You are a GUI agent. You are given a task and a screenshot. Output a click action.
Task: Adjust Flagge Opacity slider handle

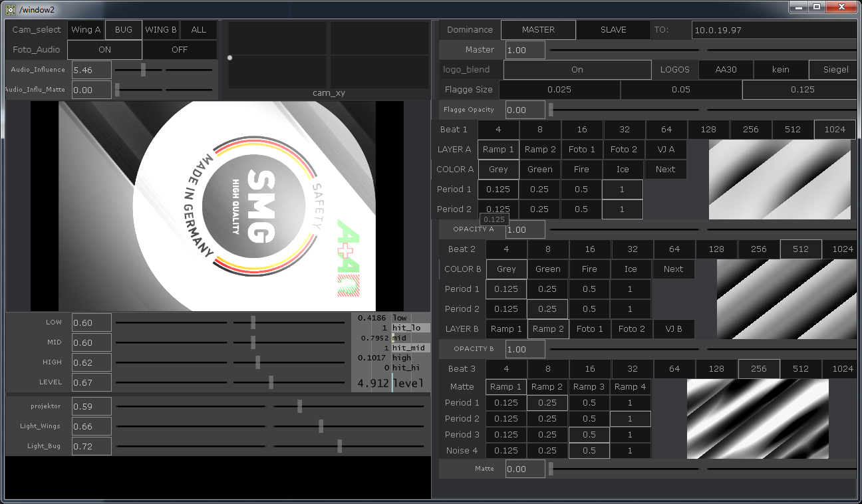551,110
